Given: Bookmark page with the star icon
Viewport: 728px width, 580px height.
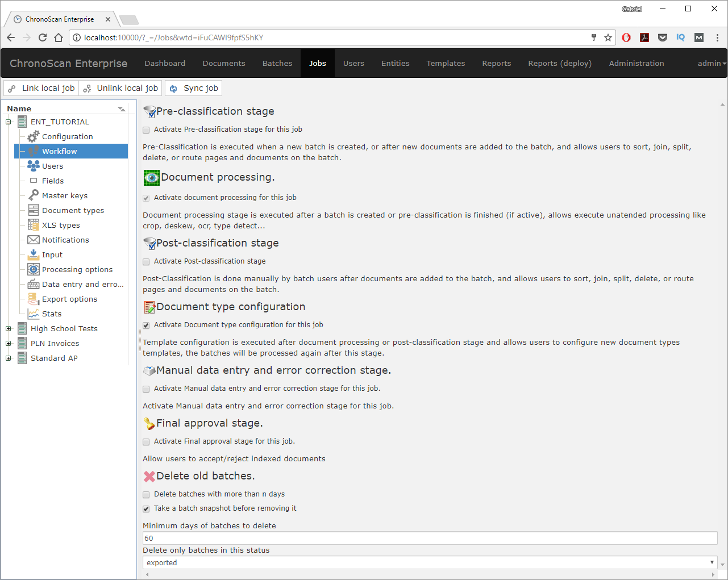Looking at the screenshot, I should (608, 37).
